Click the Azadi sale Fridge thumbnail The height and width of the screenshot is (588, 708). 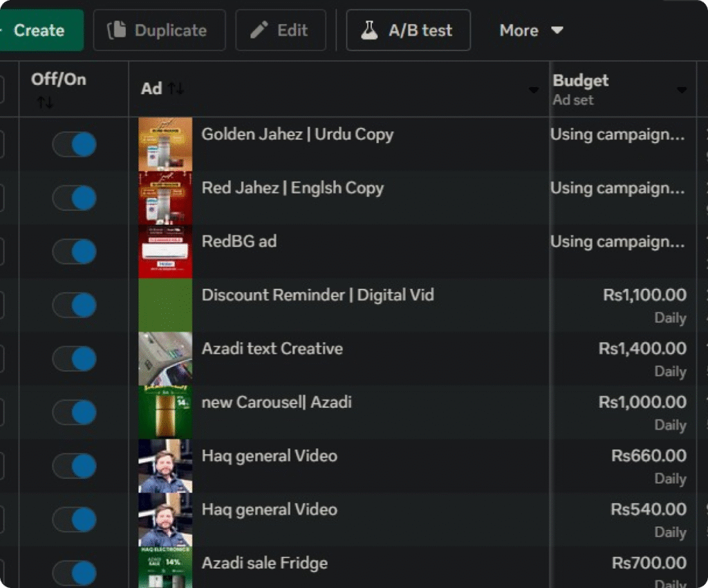165,567
